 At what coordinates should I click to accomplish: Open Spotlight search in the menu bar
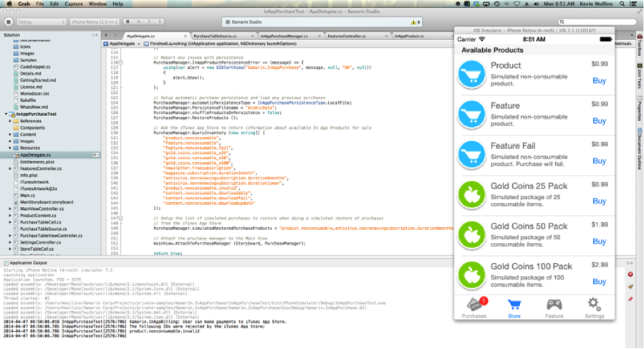[x=623, y=4]
